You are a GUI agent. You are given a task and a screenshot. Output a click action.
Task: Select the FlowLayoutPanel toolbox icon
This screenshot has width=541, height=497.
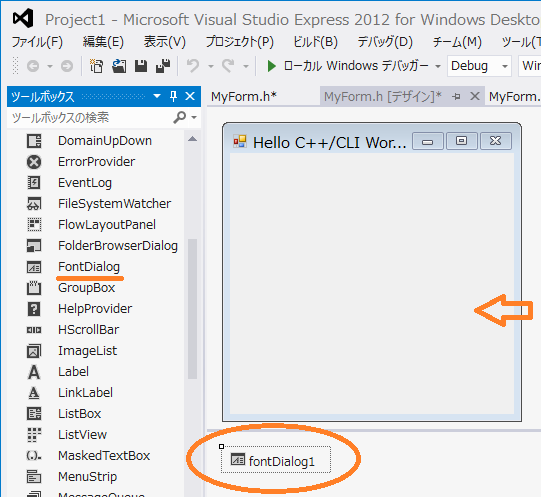click(x=34, y=225)
